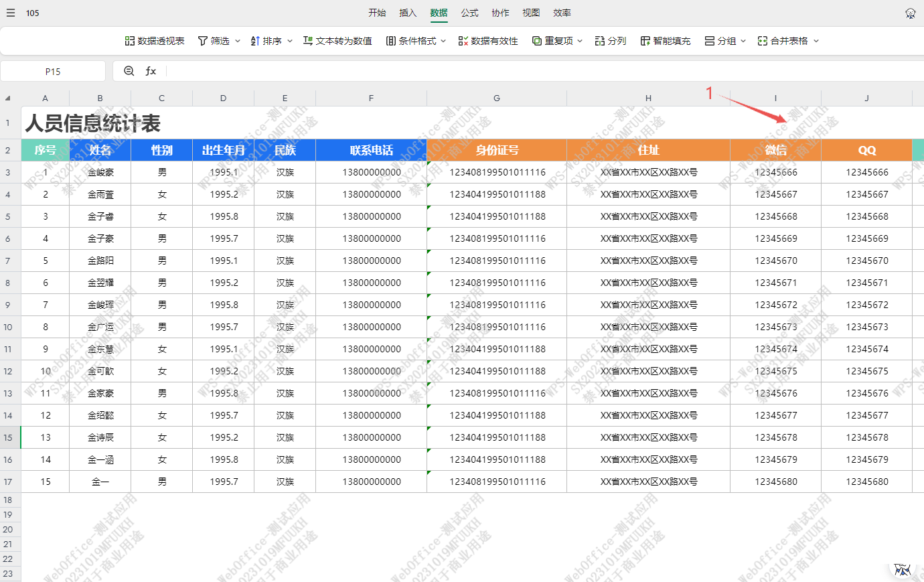
Task: Expand the 筛选 dropdown arrow
Action: (x=238, y=41)
